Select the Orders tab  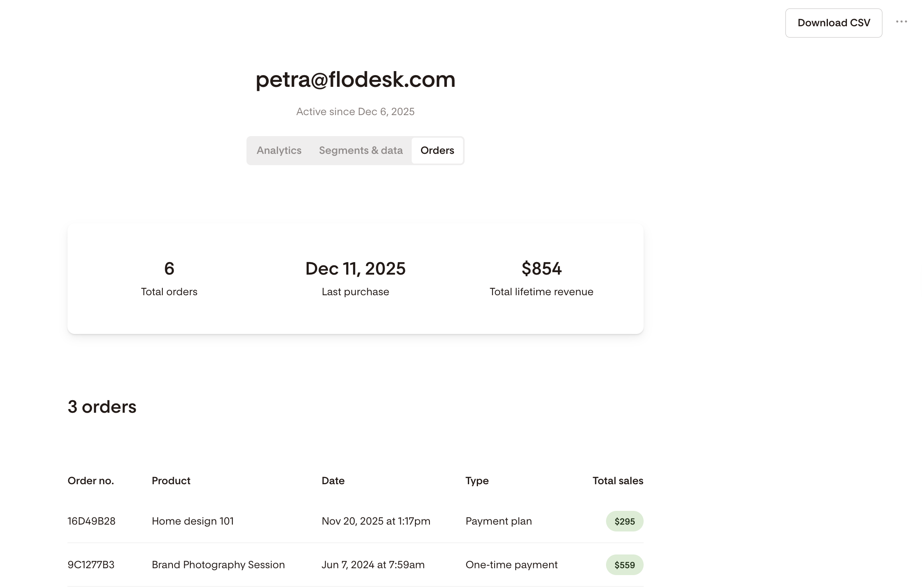point(437,151)
